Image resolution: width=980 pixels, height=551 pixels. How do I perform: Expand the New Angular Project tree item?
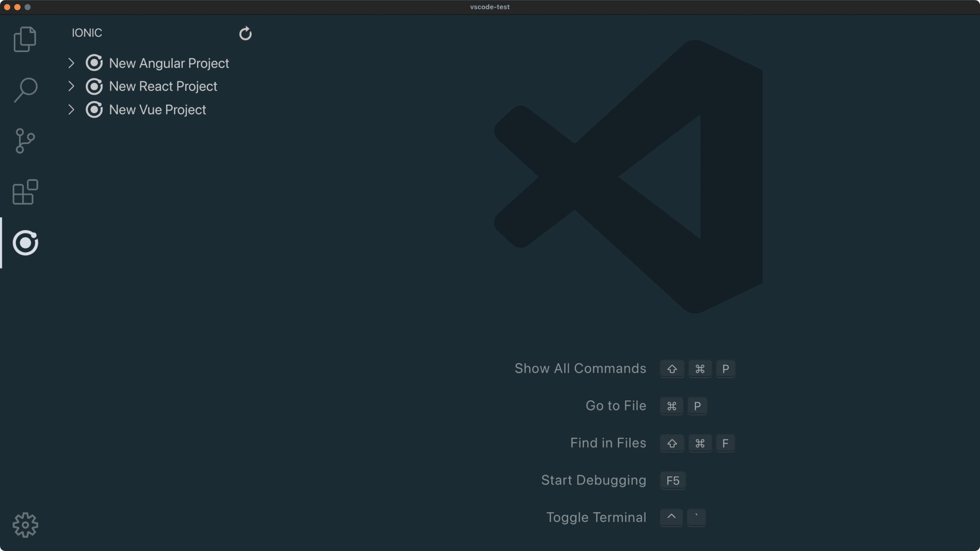click(71, 63)
